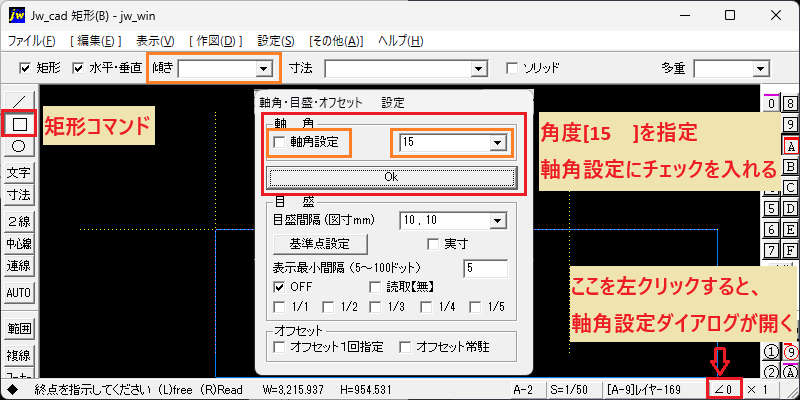Open axis angle settings via ∠0 status button
The height and width of the screenshot is (400, 800).
coord(724,389)
